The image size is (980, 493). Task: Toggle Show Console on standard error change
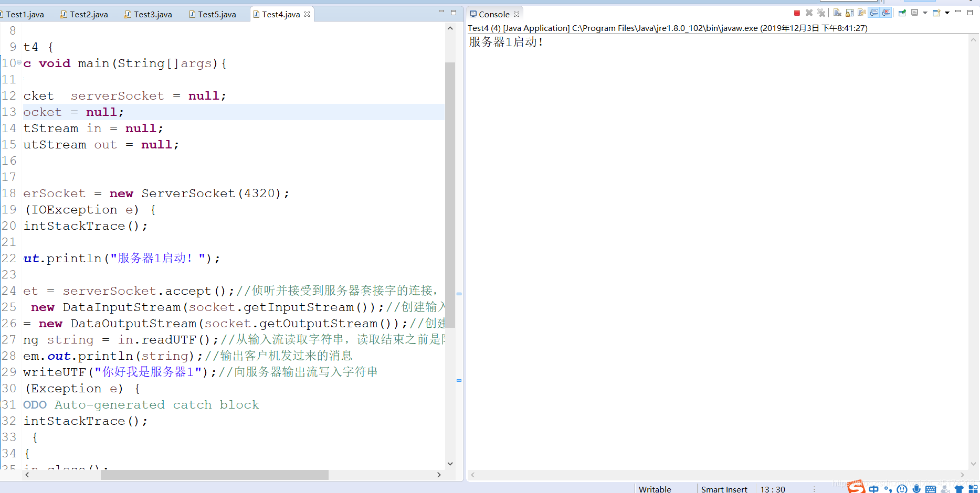[x=887, y=13]
